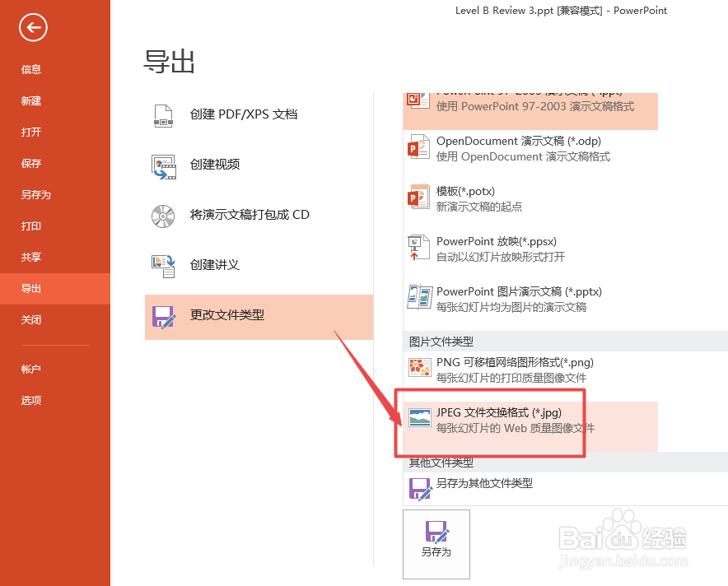Select PowerPoint 图片演示文稿 (*.pptx) format
The image size is (728, 586).
click(x=519, y=291)
